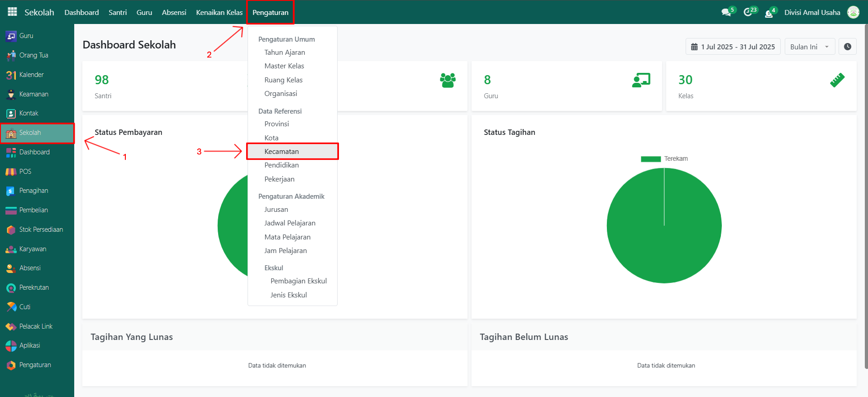Open the Santri tab in top navigation
The width and height of the screenshot is (868, 397).
pos(118,13)
